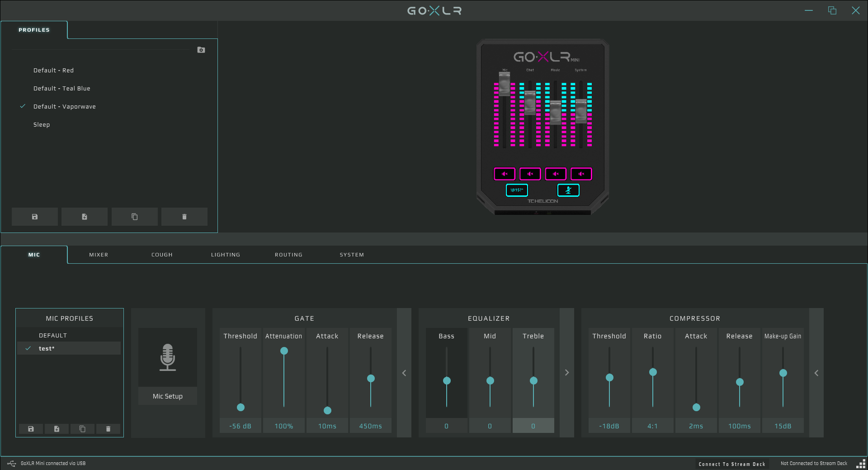Select the Default - Vaporwave profile

[65, 106]
